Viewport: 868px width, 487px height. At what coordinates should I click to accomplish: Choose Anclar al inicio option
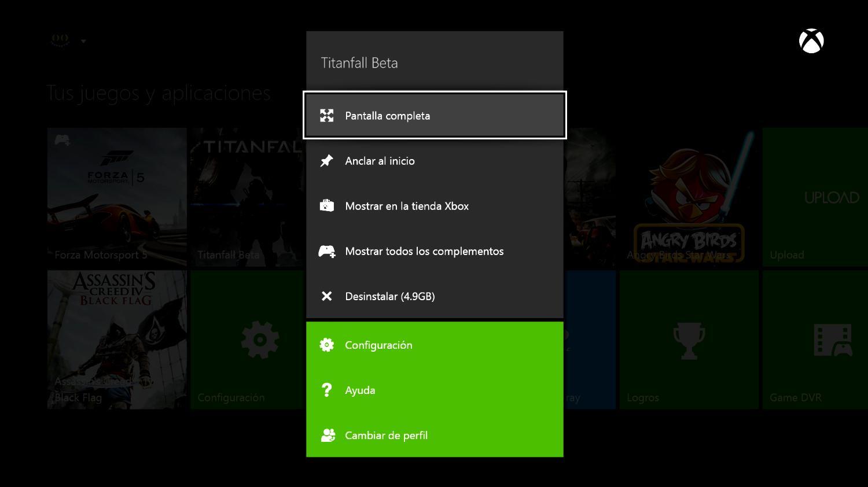pos(435,161)
